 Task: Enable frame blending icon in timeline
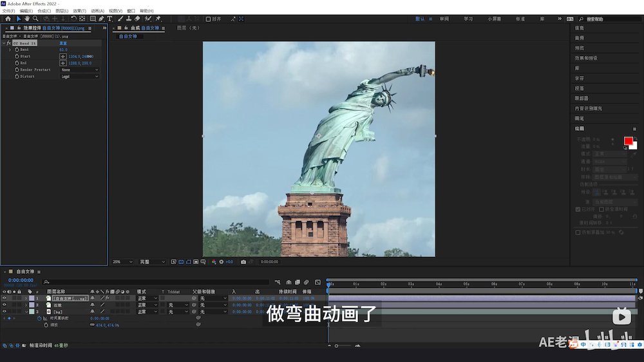[x=298, y=282]
